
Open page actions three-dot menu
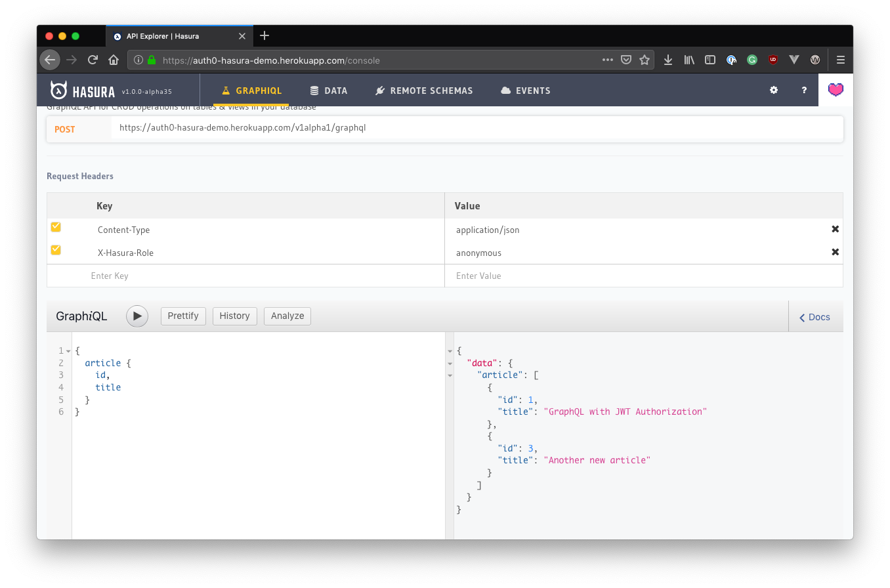click(608, 60)
